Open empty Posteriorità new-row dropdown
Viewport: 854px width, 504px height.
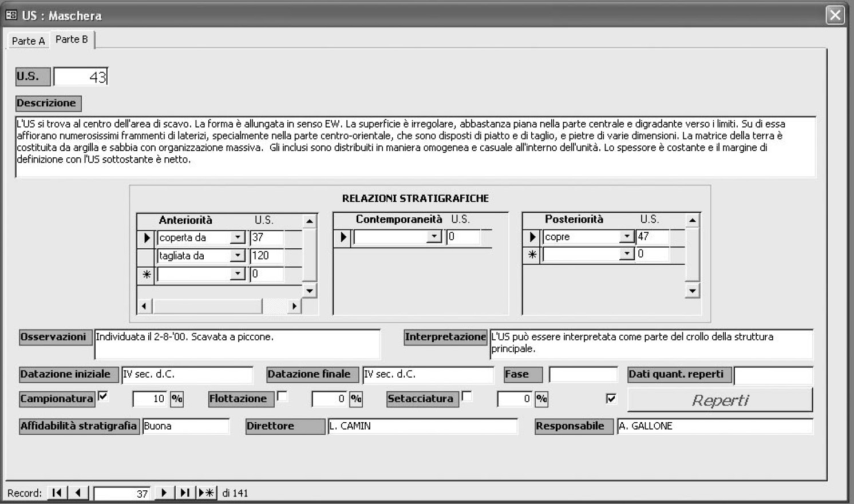(x=627, y=253)
